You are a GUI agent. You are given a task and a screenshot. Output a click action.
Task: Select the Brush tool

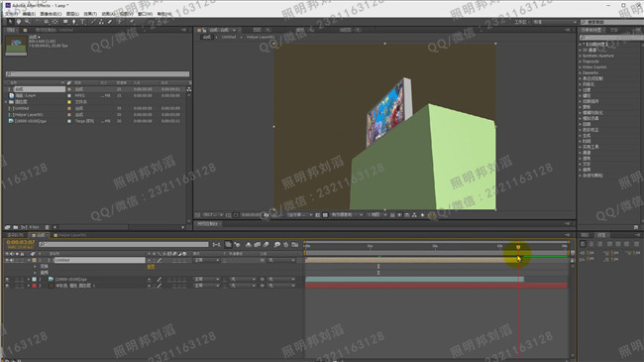coord(94,22)
